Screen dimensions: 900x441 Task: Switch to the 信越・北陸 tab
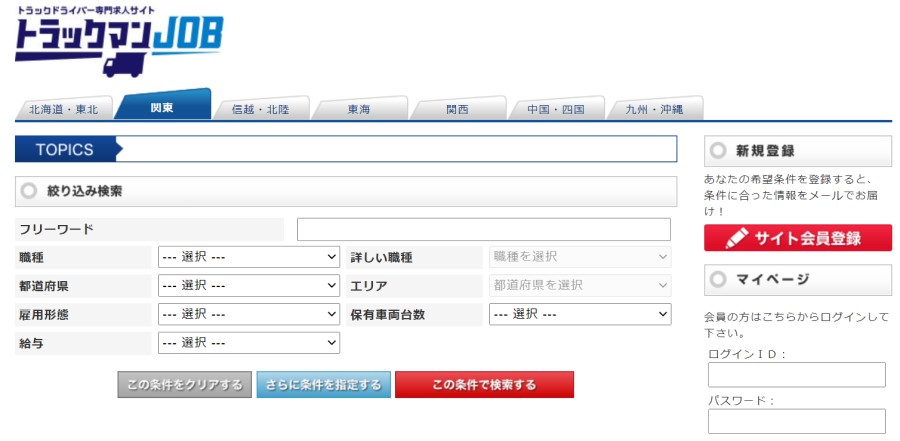pyautogui.click(x=260, y=109)
